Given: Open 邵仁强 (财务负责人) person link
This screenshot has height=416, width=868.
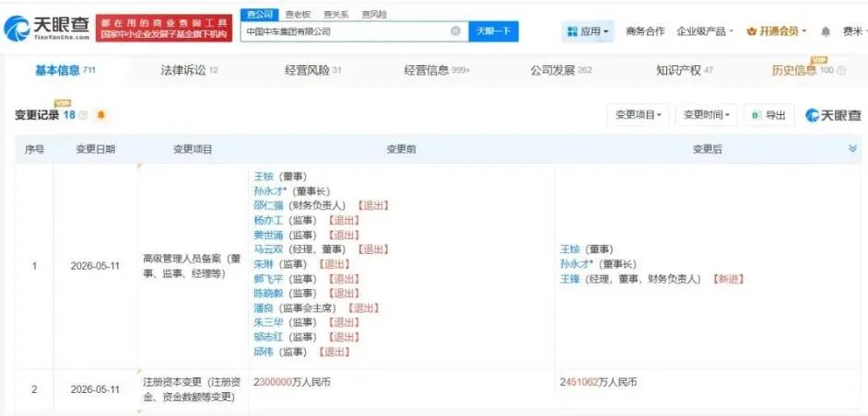Looking at the screenshot, I should (x=268, y=206).
